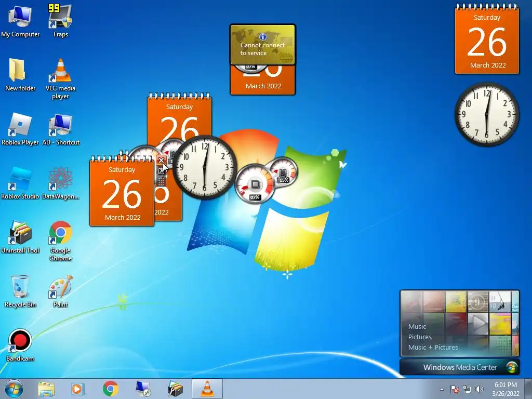
Task: Open Roblox Player shortcut
Action: coord(20,129)
